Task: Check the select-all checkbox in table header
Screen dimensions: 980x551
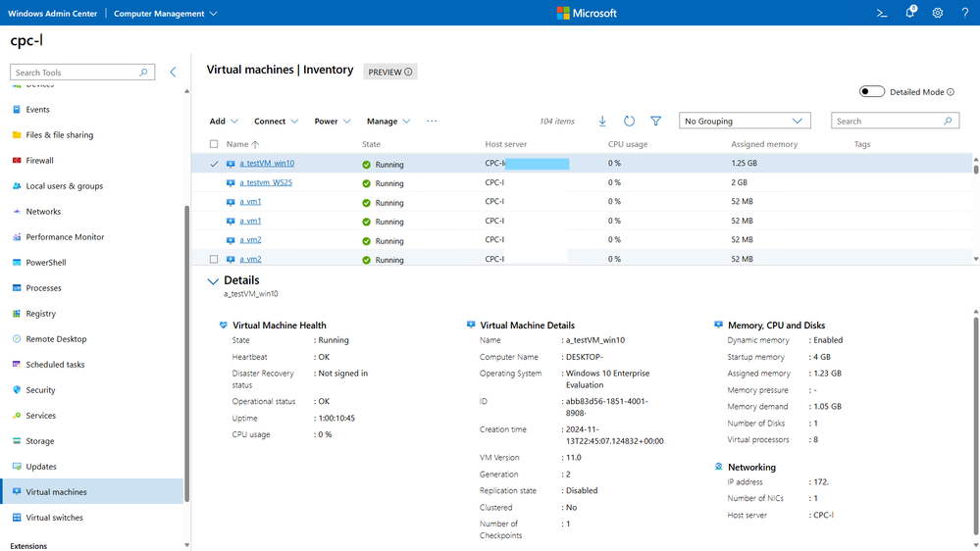Action: (215, 144)
